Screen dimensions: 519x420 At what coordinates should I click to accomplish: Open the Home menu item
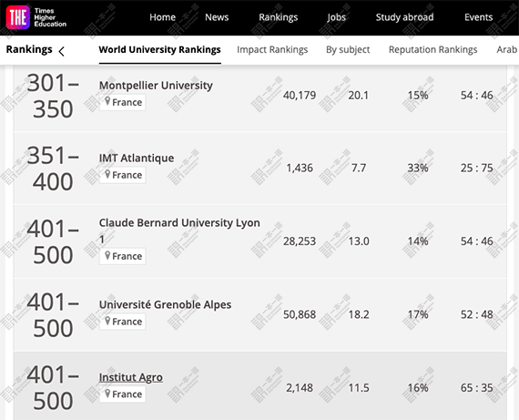(x=162, y=17)
